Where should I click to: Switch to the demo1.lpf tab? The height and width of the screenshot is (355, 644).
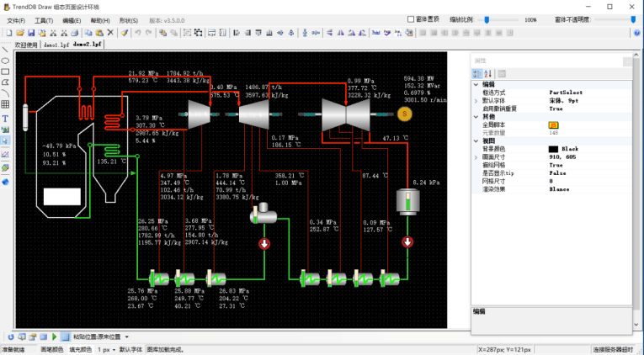pyautogui.click(x=56, y=44)
